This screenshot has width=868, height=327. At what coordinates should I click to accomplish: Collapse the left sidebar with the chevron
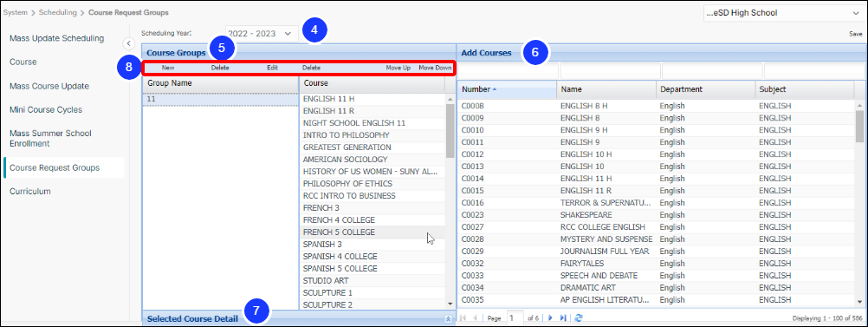pyautogui.click(x=128, y=43)
